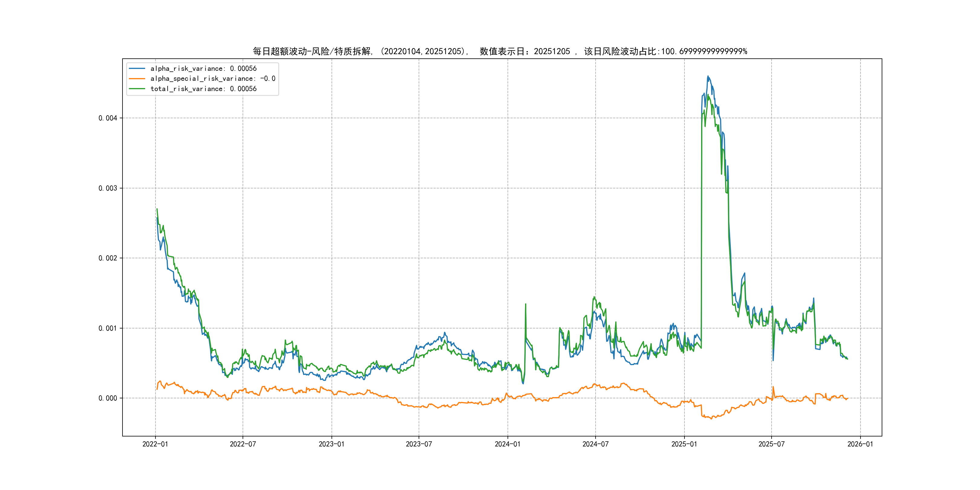Click the orange alpha_special_risk_variance legend line
980x490 pixels.
click(137, 79)
